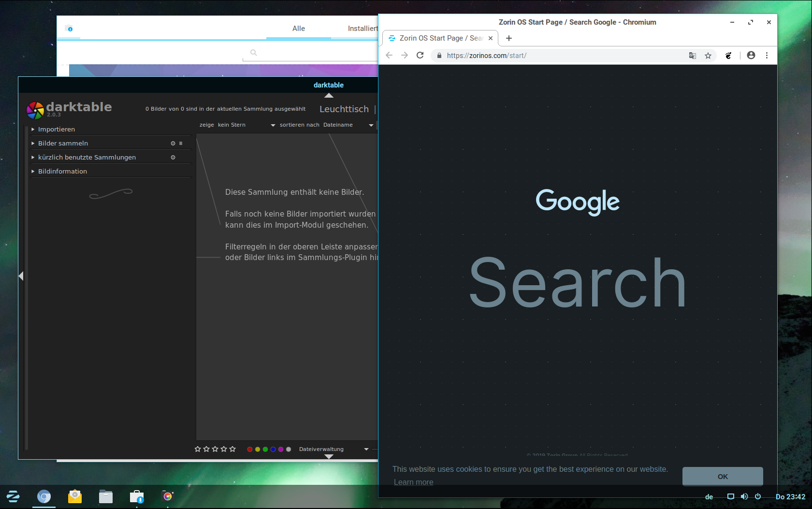Screen dimensions: 812x509
Task: Open the Chromium user profile icon
Action: (751, 56)
